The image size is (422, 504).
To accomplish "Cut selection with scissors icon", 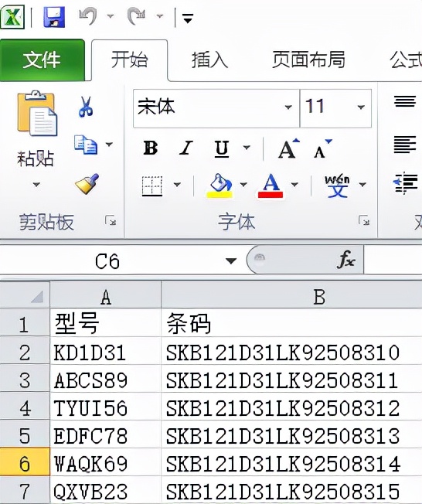I will [86, 107].
